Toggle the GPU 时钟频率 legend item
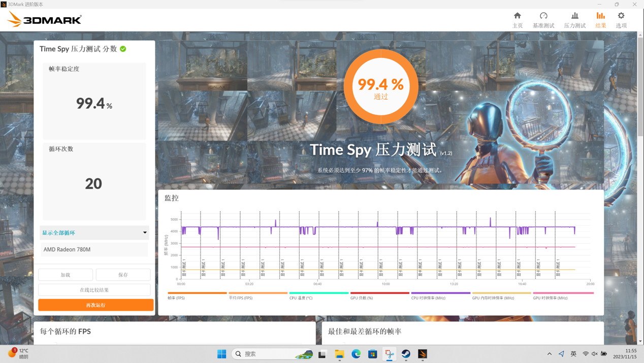Viewport: 644px width, 363px height. (563, 295)
